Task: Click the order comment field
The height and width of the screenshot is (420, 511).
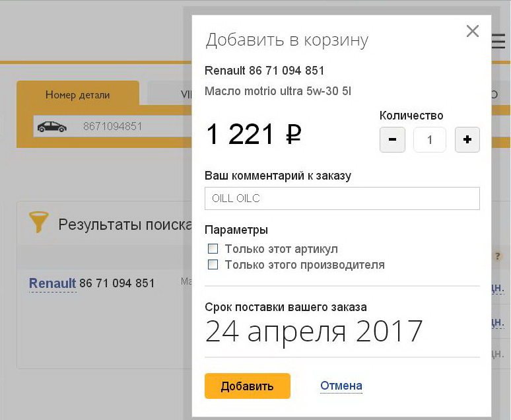Action: pyautogui.click(x=342, y=198)
